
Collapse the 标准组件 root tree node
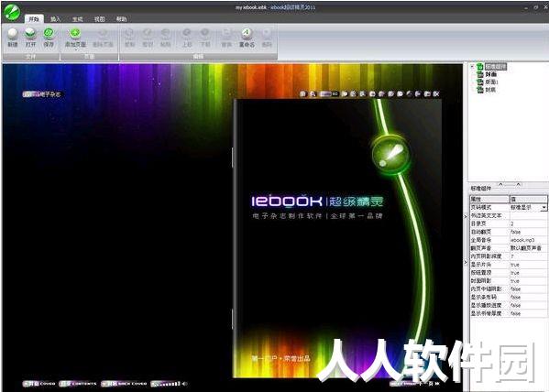(472, 66)
